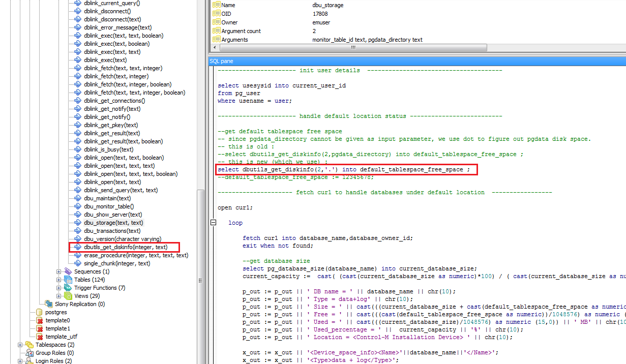Click the Views (29) icon
The height and width of the screenshot is (364, 626).
[68, 296]
